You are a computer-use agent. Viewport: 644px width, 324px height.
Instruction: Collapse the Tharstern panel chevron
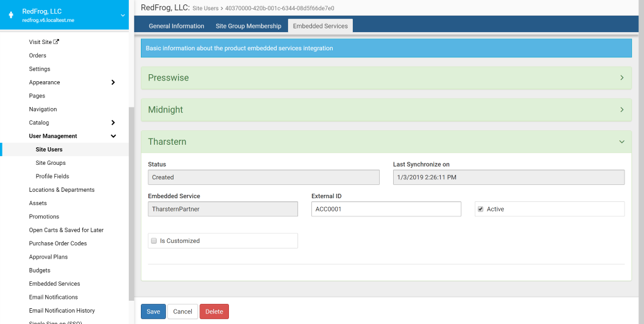point(622,142)
